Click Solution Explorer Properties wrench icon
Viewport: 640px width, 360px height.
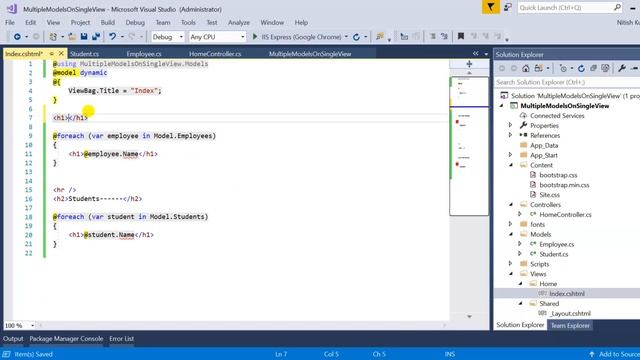point(622,68)
